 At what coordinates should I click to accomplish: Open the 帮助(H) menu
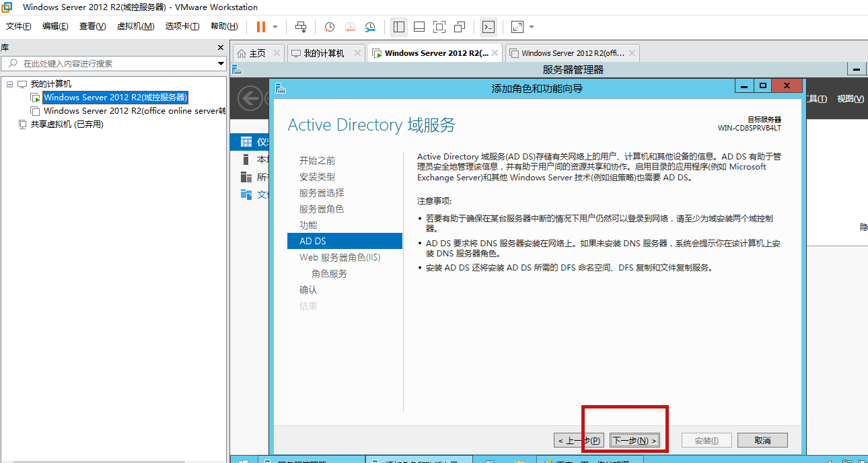[224, 26]
